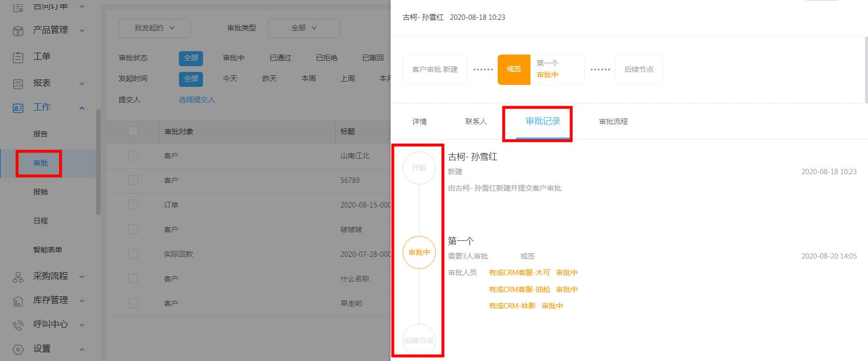
Task: Expand the 产品管理 menu chevron
Action: (x=82, y=30)
